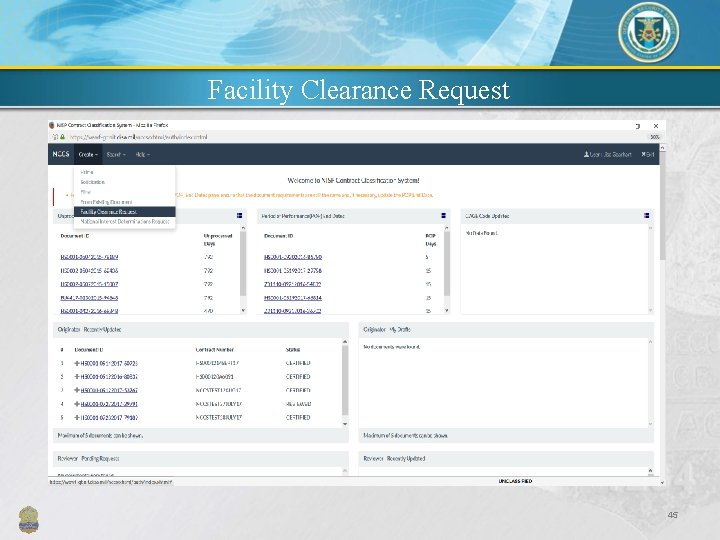Screen dimensions: 720x540
Task: Click the padlock icon in address bar
Action: tap(62, 137)
